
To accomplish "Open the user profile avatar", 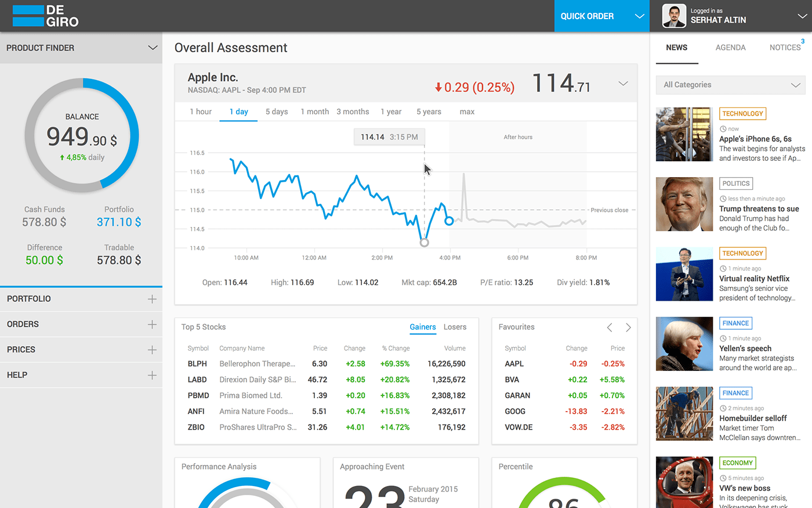I will tap(674, 16).
